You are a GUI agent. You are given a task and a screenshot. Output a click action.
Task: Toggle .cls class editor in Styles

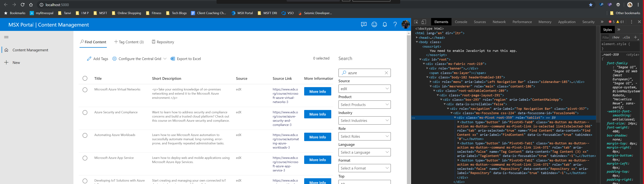pos(626,38)
